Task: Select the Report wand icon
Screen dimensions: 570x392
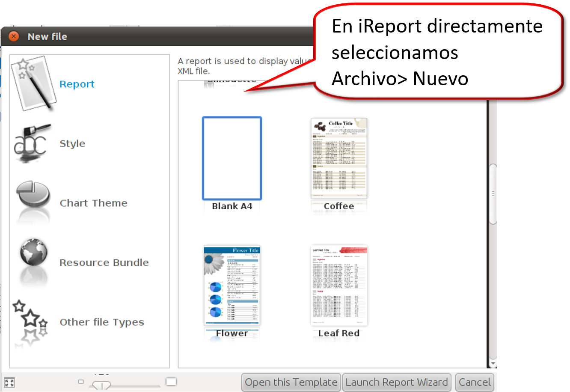Action: coord(33,84)
